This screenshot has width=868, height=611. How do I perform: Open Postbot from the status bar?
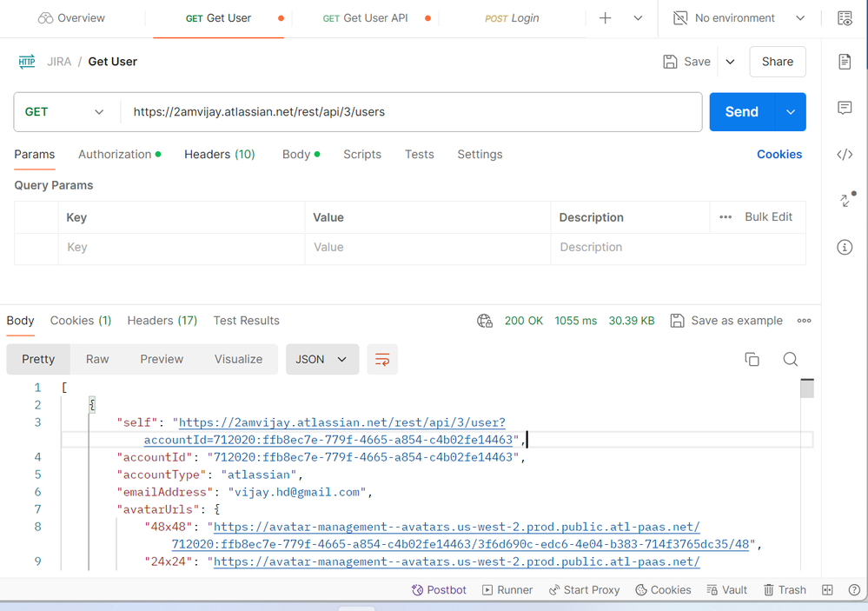click(x=439, y=589)
